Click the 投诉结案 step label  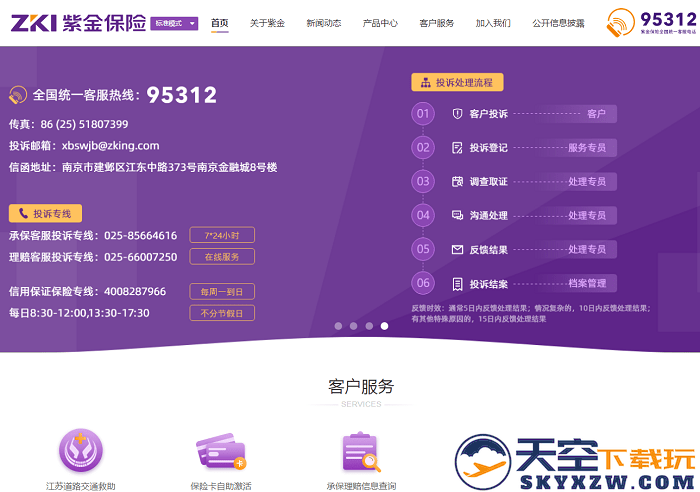tap(488, 284)
